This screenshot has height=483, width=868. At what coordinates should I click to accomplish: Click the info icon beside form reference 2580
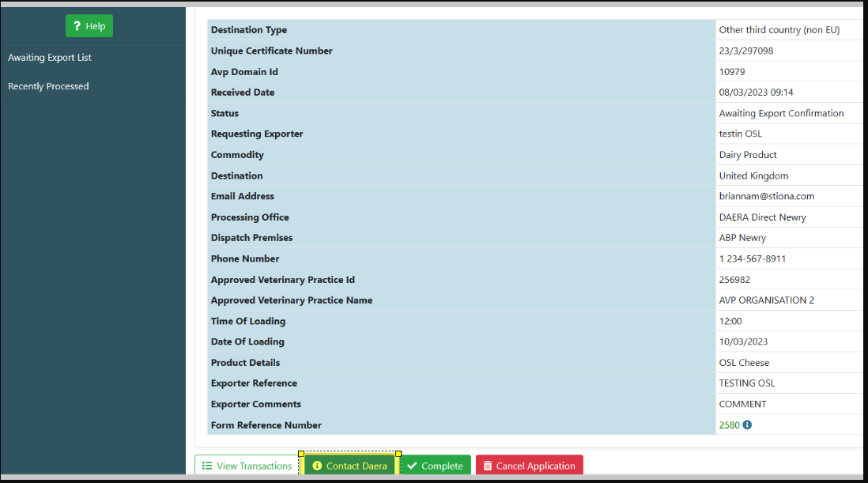[747, 425]
